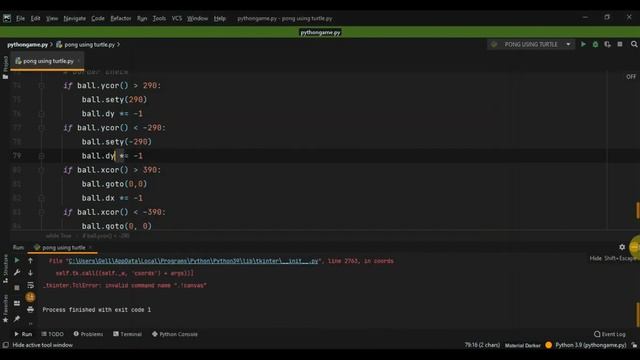Click in code line 'ball.sety(290)'
640x360 pixels.
[114, 100]
